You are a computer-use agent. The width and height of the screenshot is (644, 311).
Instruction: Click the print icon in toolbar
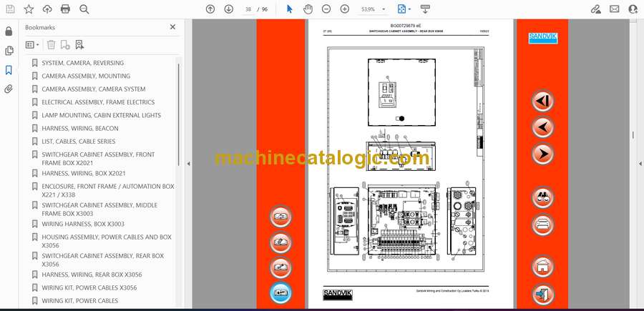click(65, 9)
